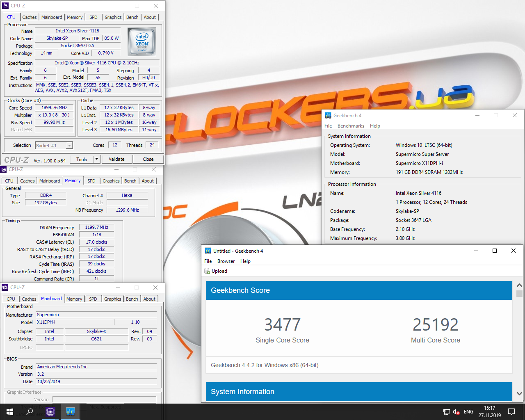Click processor Name field Intel Xeon Silver 4116
The height and width of the screenshot is (420, 525).
point(78,31)
